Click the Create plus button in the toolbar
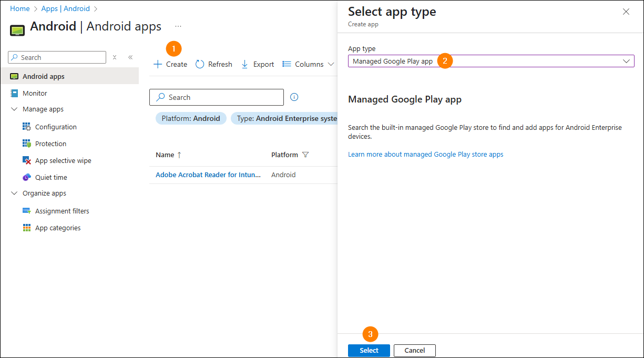 click(157, 64)
